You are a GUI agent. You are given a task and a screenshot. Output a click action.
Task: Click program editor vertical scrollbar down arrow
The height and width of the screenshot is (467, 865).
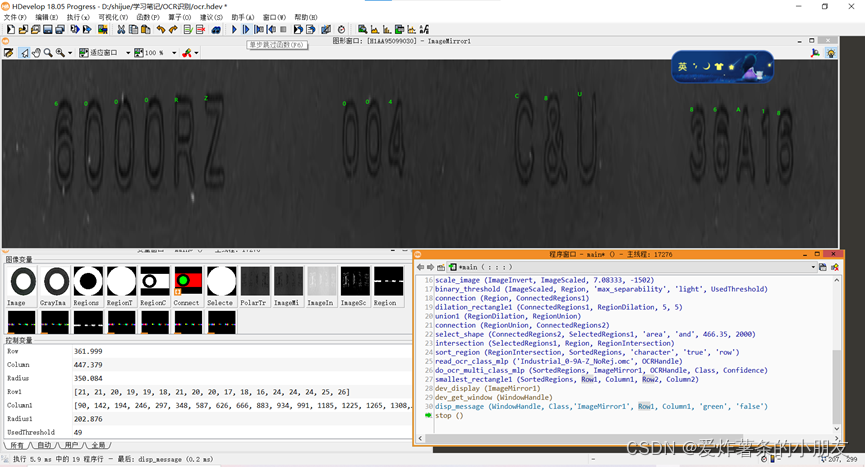point(836,428)
